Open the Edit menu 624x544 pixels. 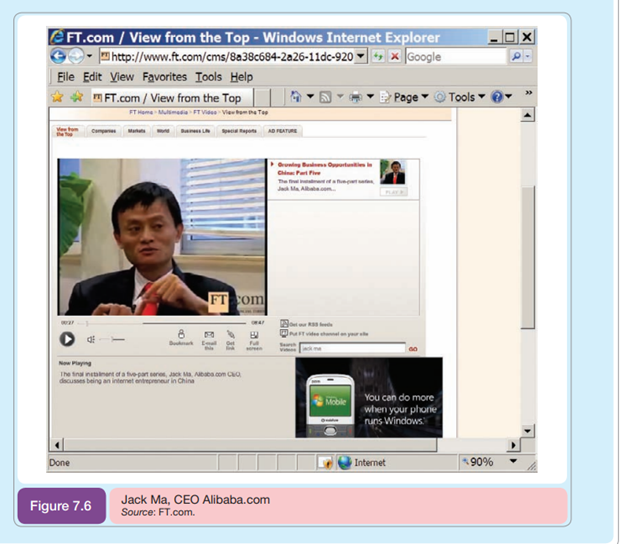pyautogui.click(x=92, y=77)
